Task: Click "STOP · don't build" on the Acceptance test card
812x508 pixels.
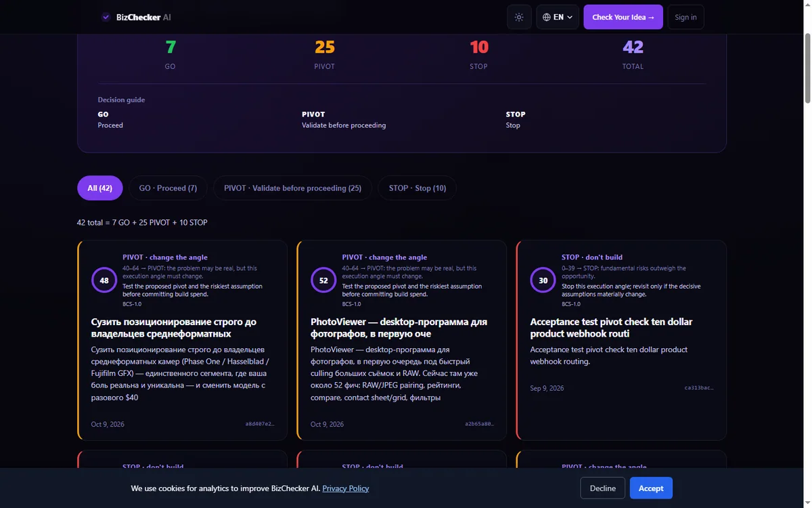Action: pos(592,257)
